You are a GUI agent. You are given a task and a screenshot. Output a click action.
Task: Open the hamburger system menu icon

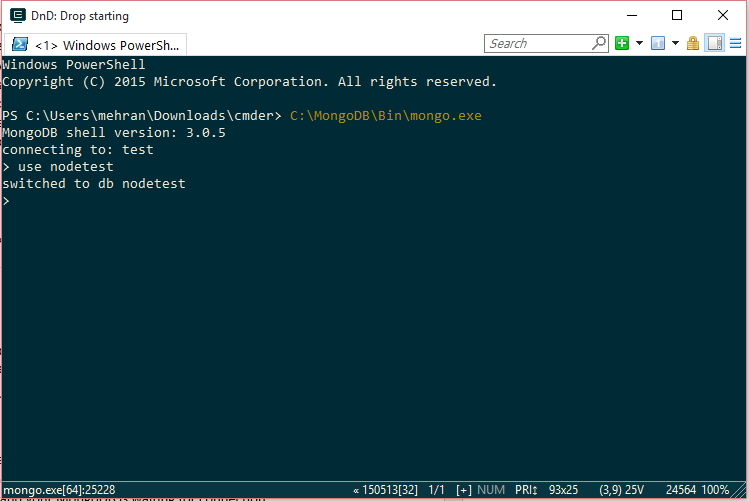click(735, 43)
